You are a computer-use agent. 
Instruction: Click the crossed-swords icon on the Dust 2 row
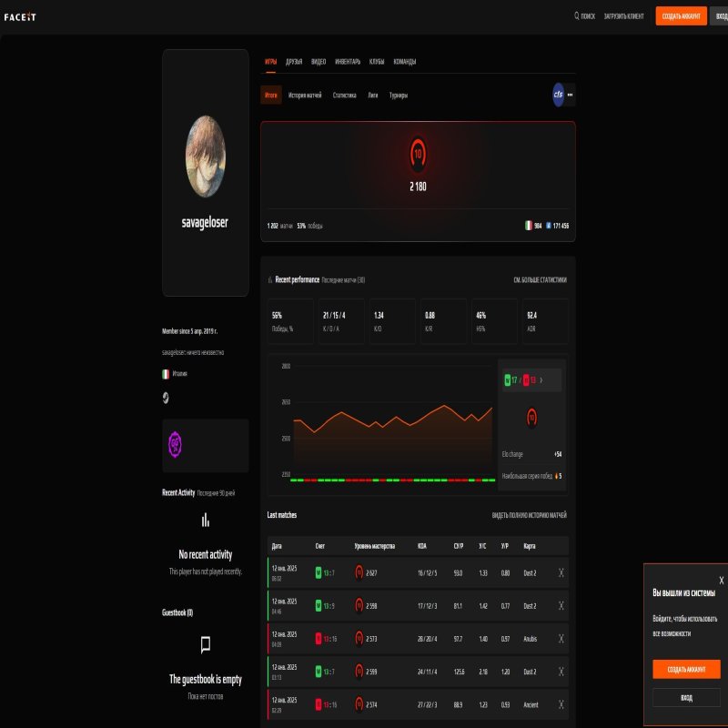(561, 573)
